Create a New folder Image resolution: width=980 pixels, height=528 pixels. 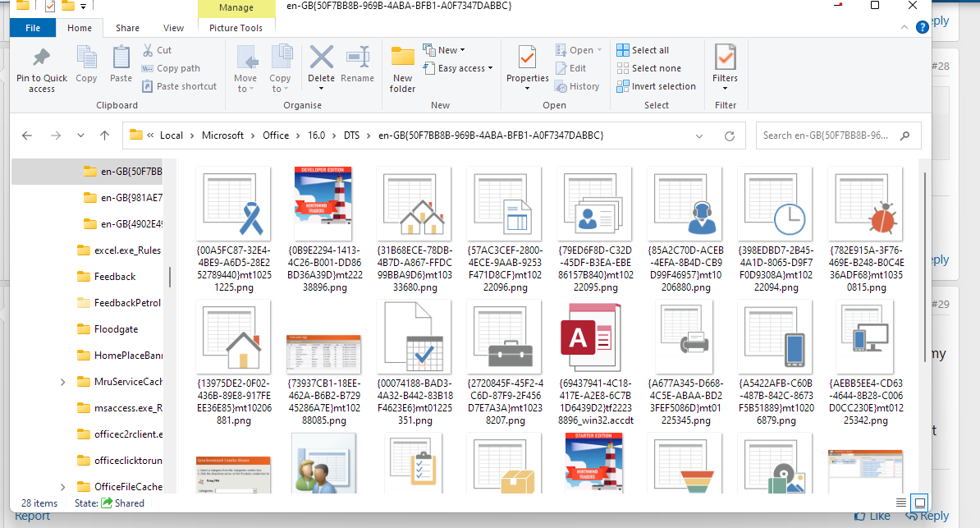tap(402, 70)
